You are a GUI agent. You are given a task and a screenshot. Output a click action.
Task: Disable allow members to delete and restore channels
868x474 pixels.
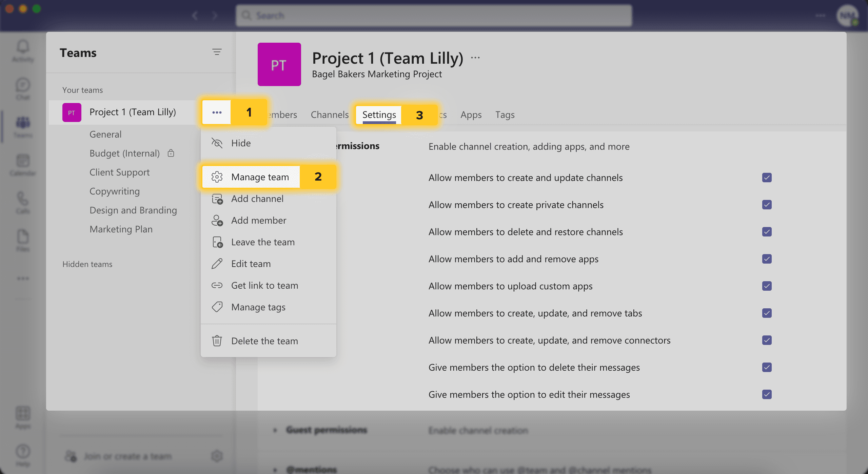(x=767, y=231)
